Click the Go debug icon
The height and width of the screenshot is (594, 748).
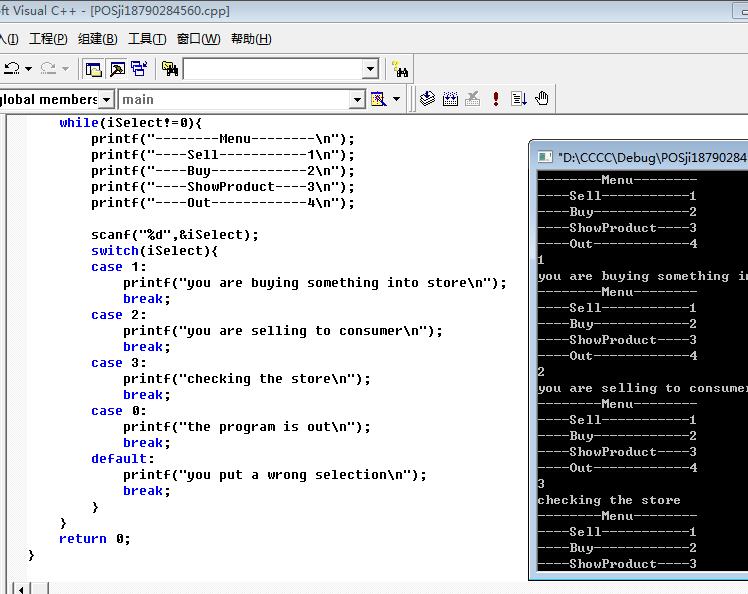tap(519, 99)
